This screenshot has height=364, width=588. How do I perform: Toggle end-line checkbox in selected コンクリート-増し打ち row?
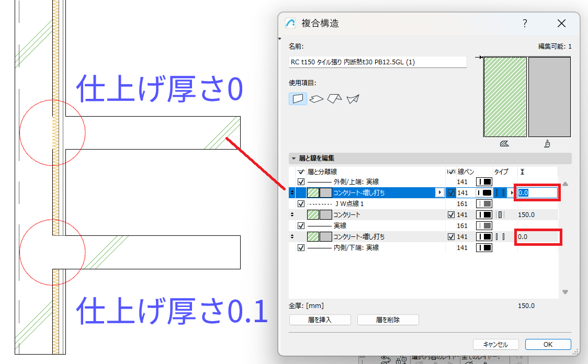tap(451, 192)
